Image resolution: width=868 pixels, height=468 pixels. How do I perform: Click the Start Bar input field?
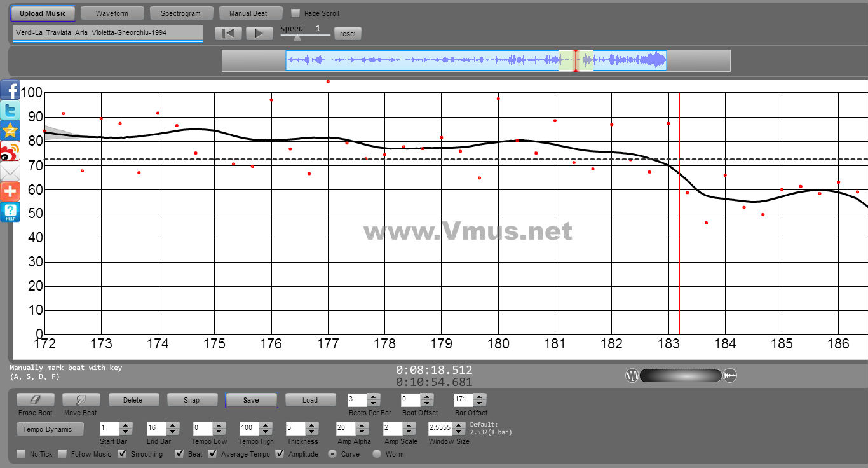click(x=109, y=429)
